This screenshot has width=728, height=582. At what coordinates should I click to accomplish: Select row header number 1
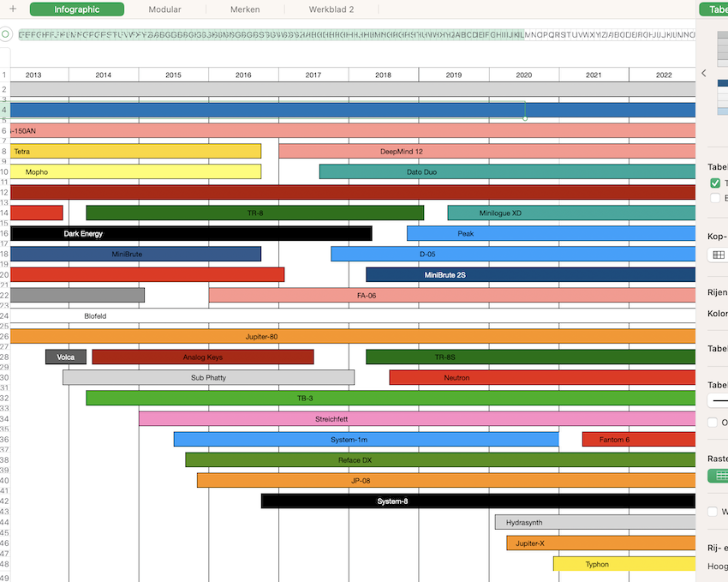click(4, 75)
